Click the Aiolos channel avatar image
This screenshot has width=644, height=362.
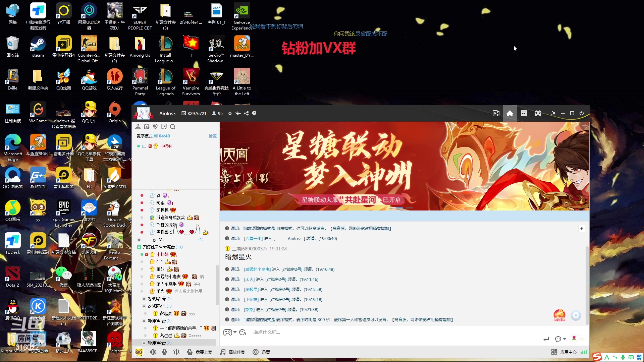pyautogui.click(x=143, y=113)
